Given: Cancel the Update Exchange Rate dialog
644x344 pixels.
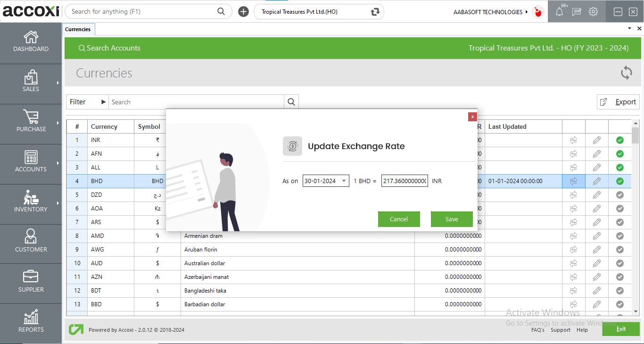Looking at the screenshot, I should coord(399,219).
